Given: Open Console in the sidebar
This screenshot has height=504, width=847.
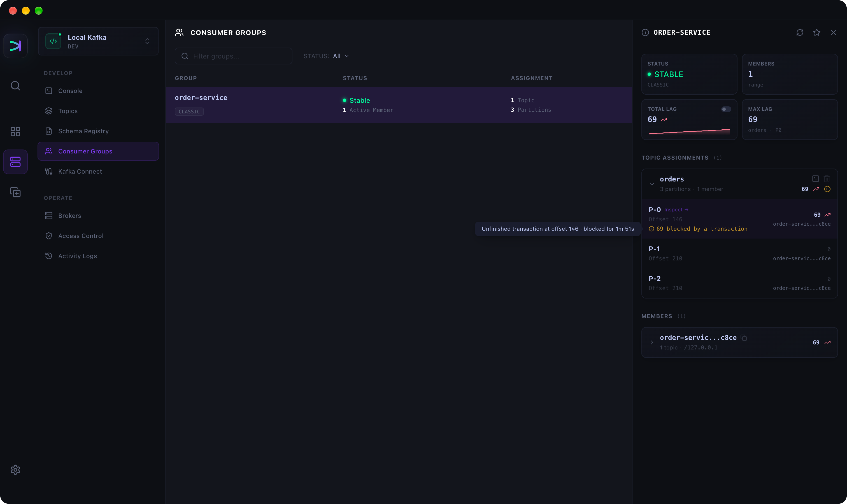Looking at the screenshot, I should (98, 91).
